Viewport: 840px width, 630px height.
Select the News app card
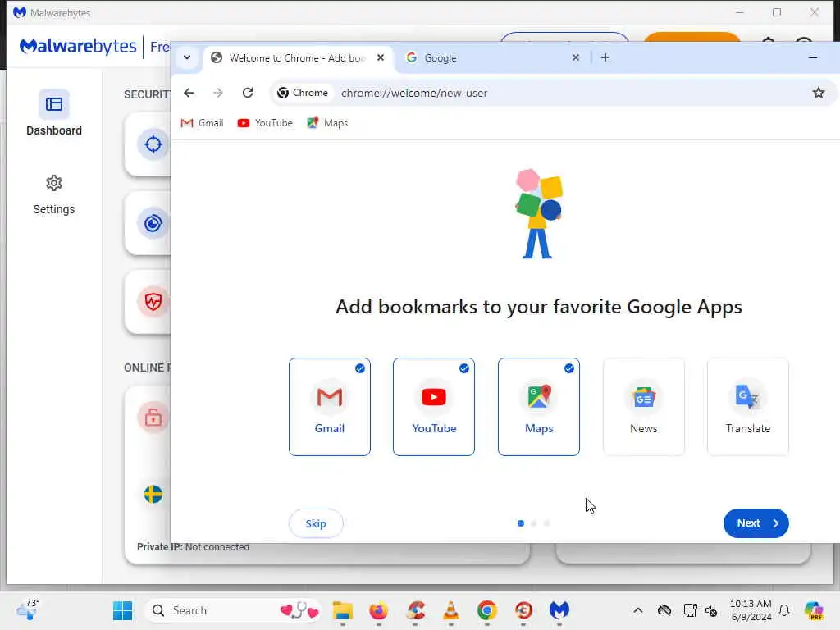coord(643,407)
